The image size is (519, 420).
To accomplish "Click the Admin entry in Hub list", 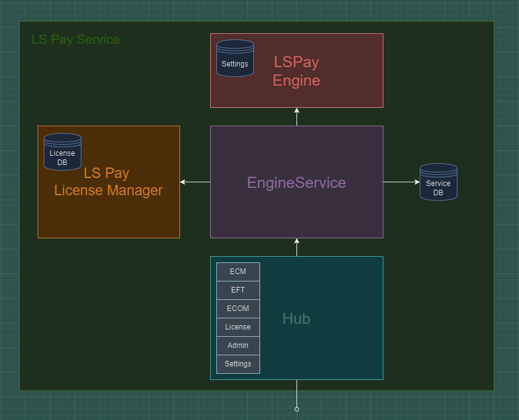I will click(x=238, y=345).
